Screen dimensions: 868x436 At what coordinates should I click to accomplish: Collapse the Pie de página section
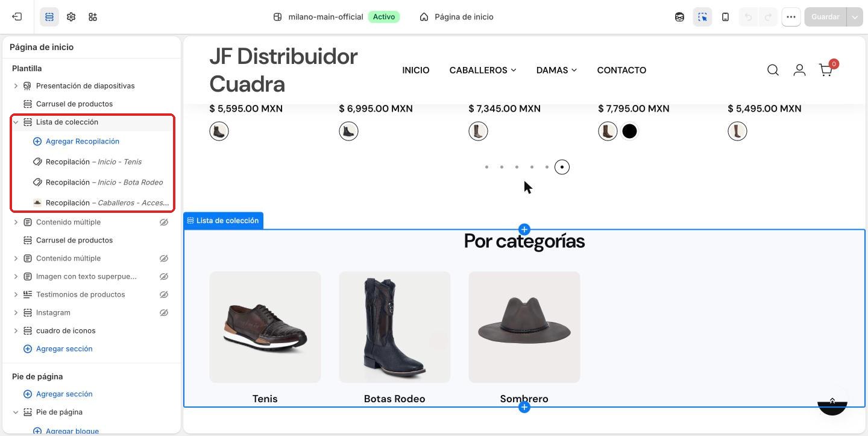[16, 412]
